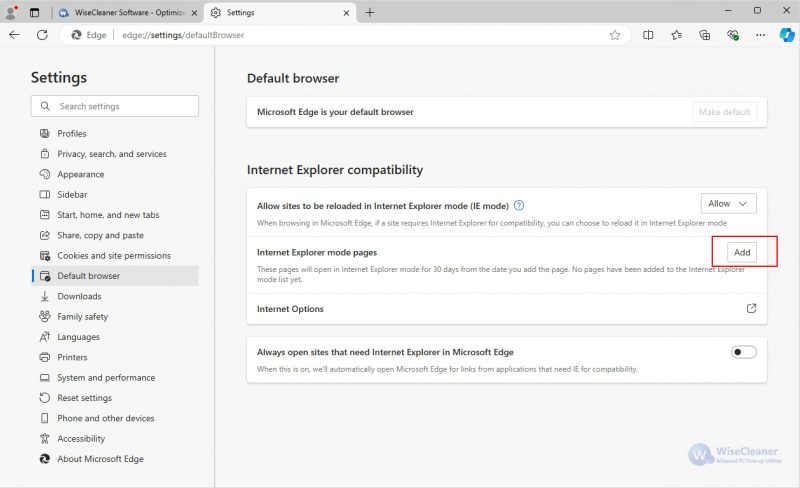Open a new tab with plus button
The height and width of the screenshot is (488, 800).
[x=370, y=13]
